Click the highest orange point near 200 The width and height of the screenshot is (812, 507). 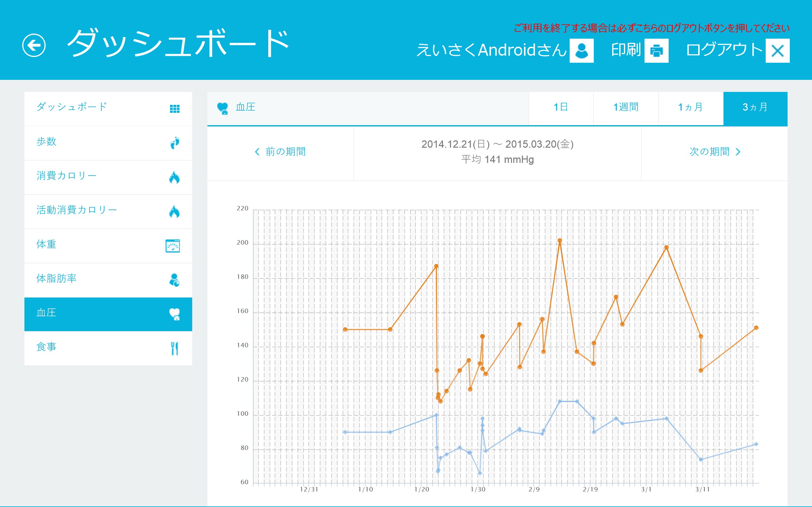click(560, 241)
